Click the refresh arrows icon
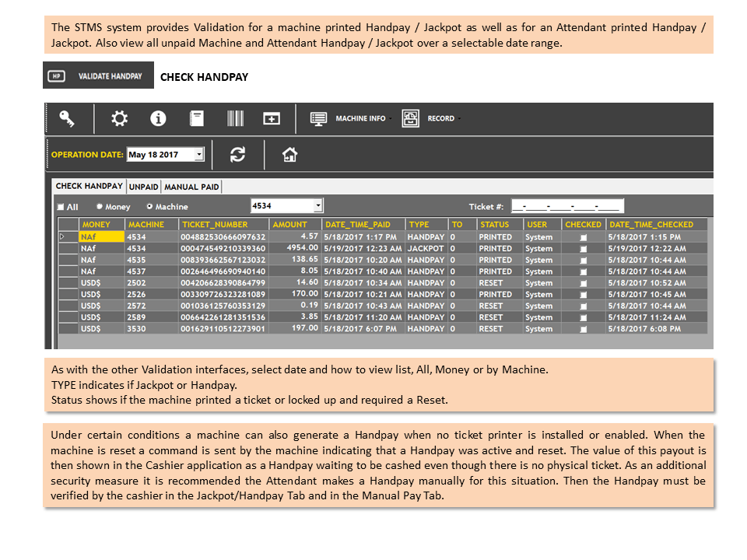This screenshot has width=747, height=560. 238,155
